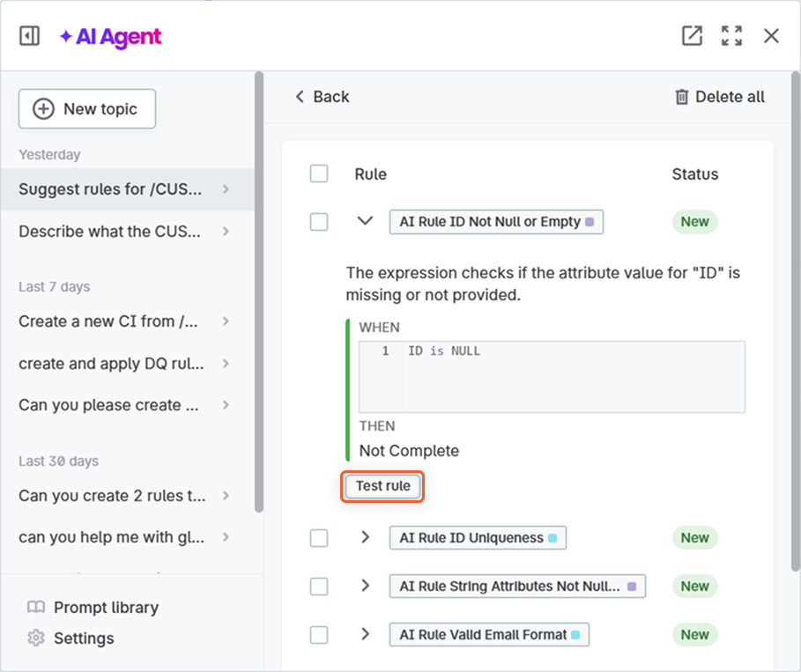The height and width of the screenshot is (672, 801).
Task: Check the AI Rule ID Not Null checkbox
Action: coord(319,222)
